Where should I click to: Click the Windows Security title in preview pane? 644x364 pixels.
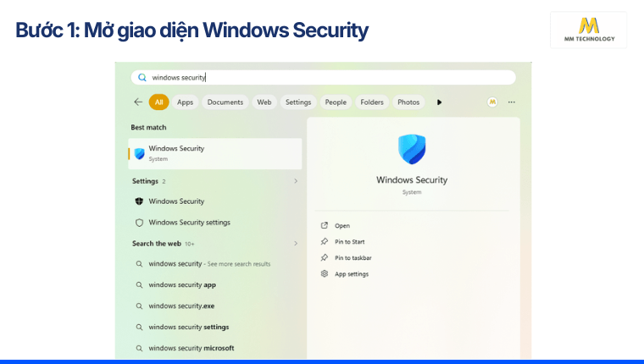tap(412, 179)
